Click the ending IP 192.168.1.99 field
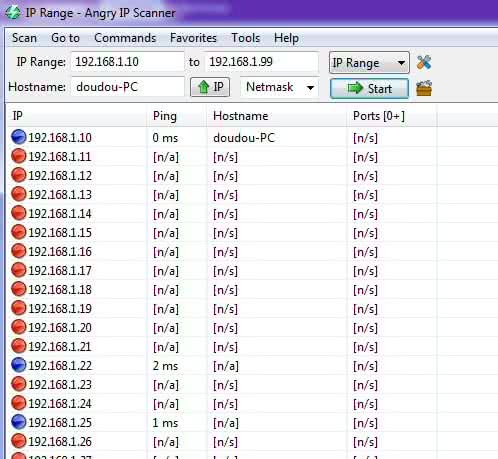498x459 pixels. 262,62
